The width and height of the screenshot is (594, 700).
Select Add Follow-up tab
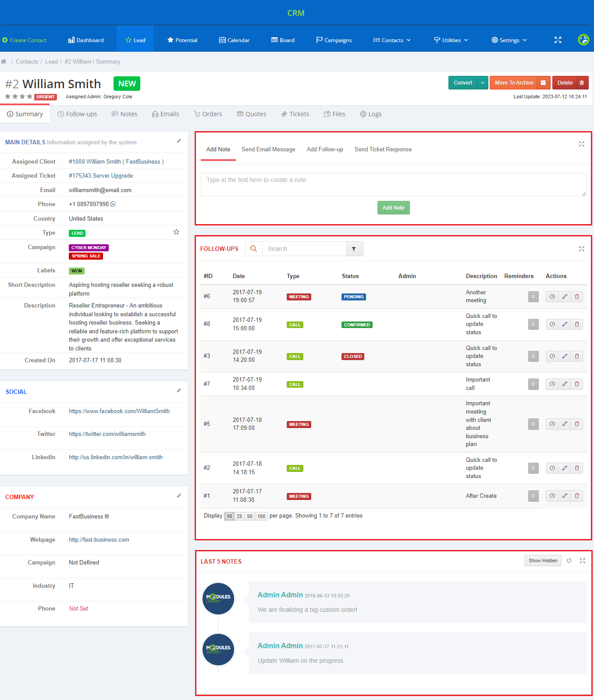325,150
